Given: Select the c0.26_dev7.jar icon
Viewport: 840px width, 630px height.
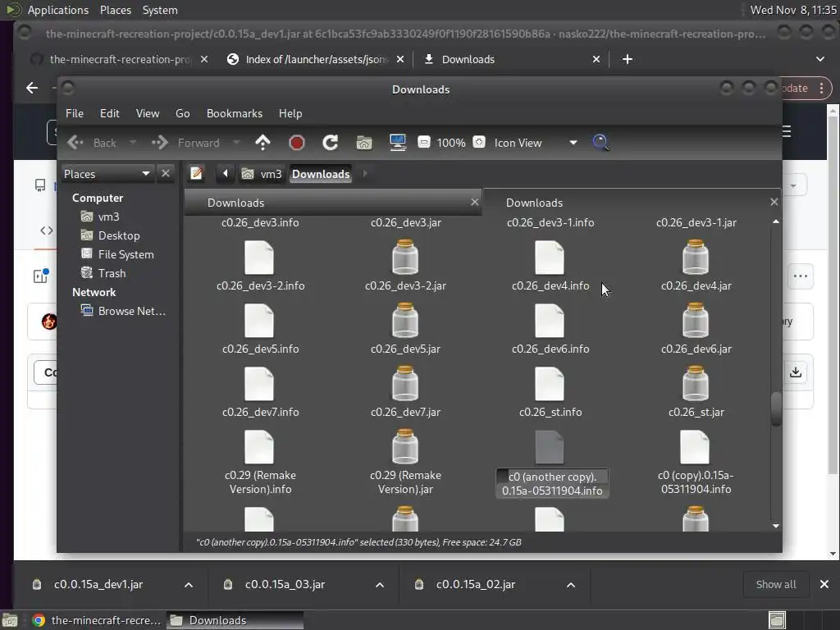Looking at the screenshot, I should (405, 384).
